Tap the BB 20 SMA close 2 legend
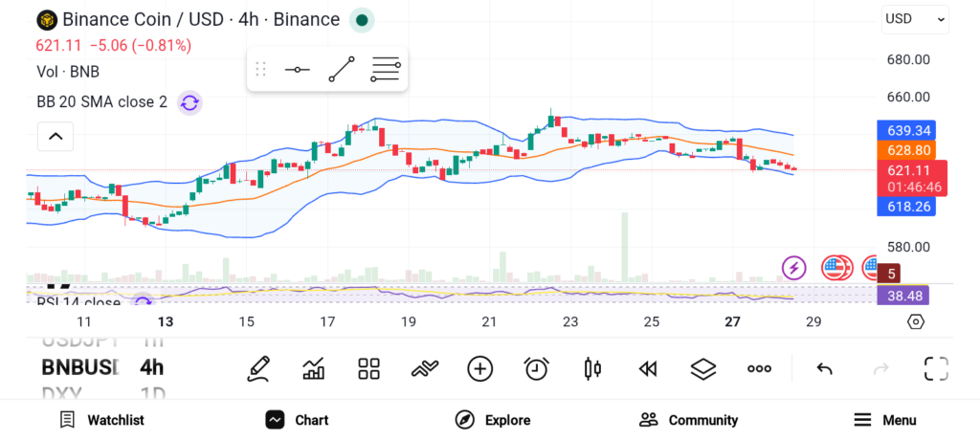This screenshot has width=980, height=441. (x=101, y=102)
